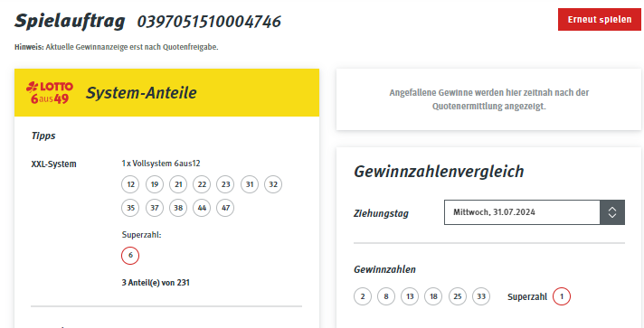Click the red Superzahl 6 ball
This screenshot has height=328, width=644.
tap(130, 256)
